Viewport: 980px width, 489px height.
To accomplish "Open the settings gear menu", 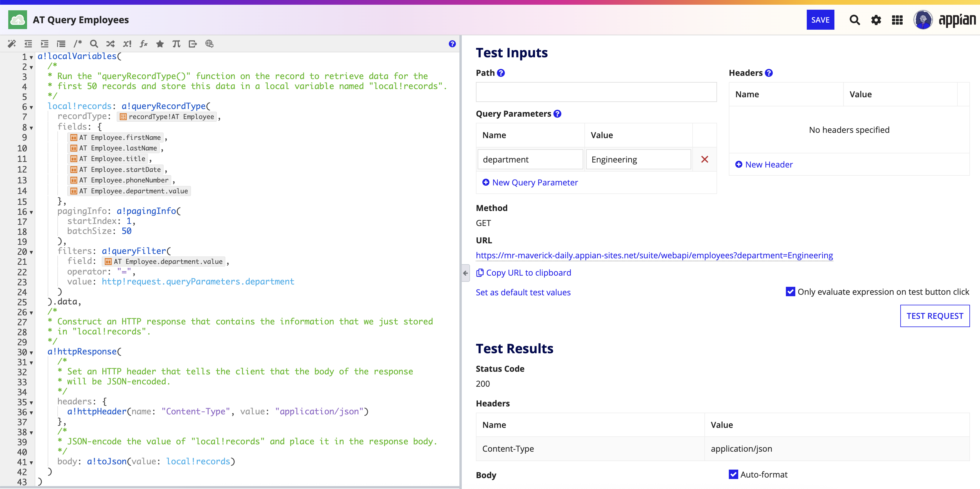I will click(876, 20).
